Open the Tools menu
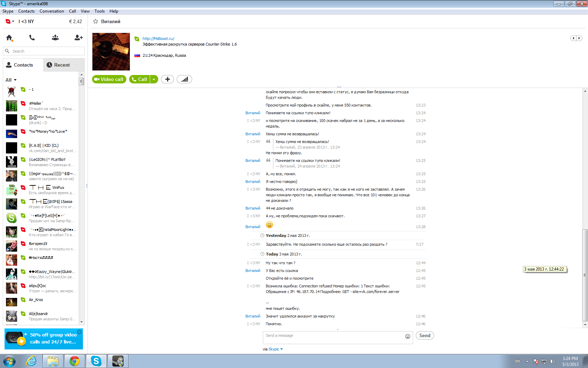Image resolution: width=588 pixels, height=368 pixels. [99, 11]
